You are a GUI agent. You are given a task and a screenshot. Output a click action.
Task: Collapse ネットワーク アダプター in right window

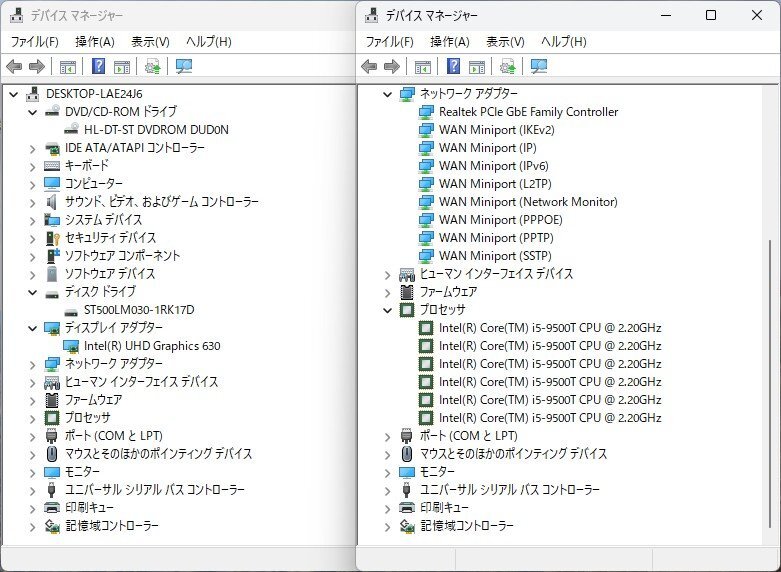388,94
